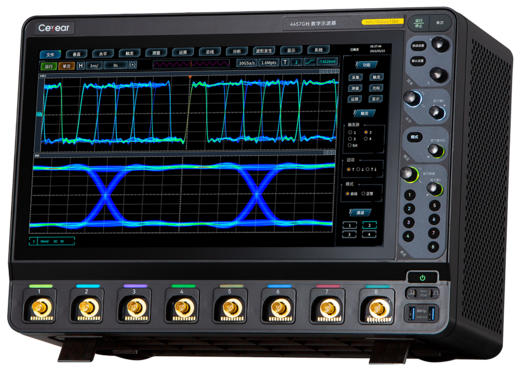Select trigger source 1 radio button

[x=350, y=132]
